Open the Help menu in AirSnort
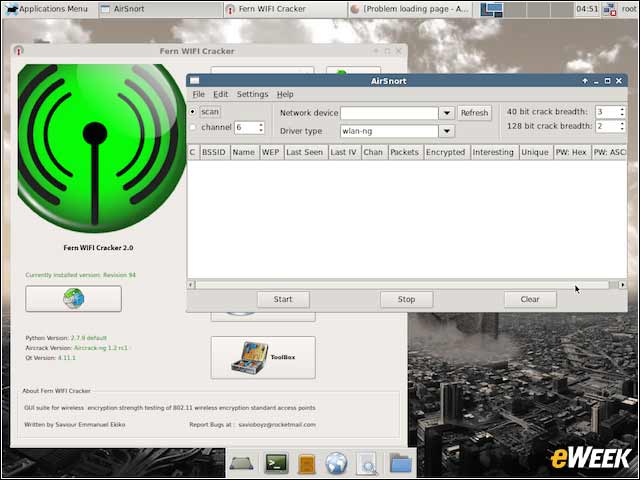The image size is (640, 480). click(285, 94)
